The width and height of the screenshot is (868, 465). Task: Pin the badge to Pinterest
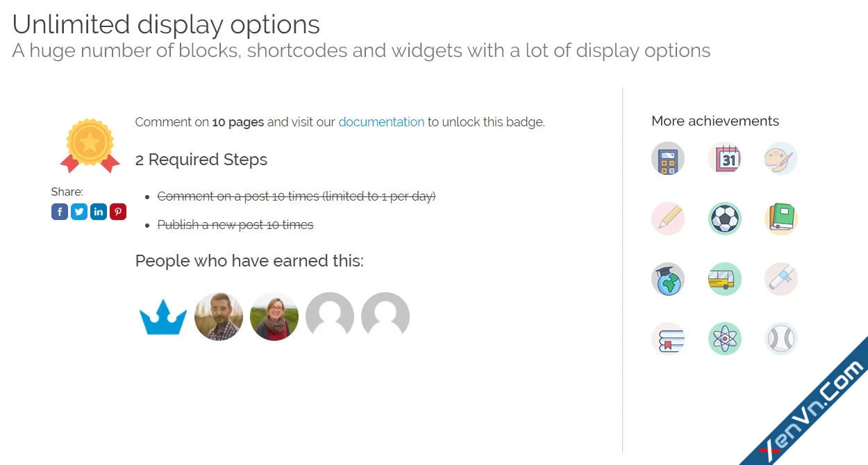(x=118, y=212)
